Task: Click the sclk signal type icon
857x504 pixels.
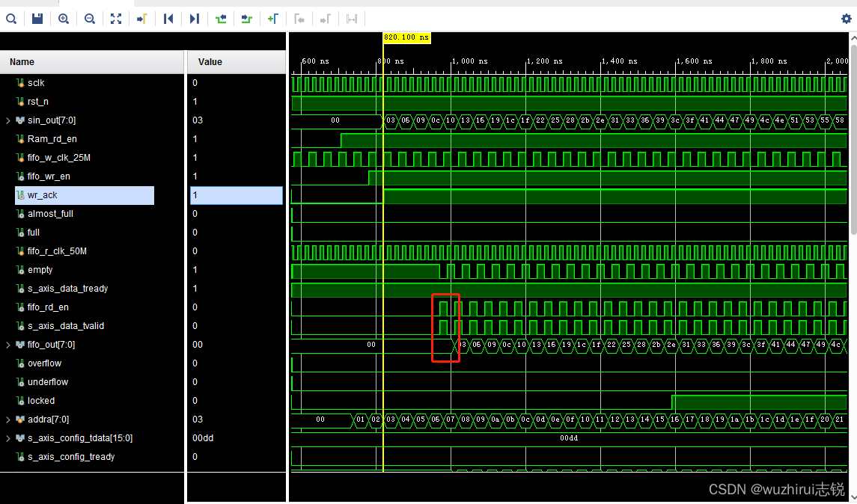Action: (20, 83)
